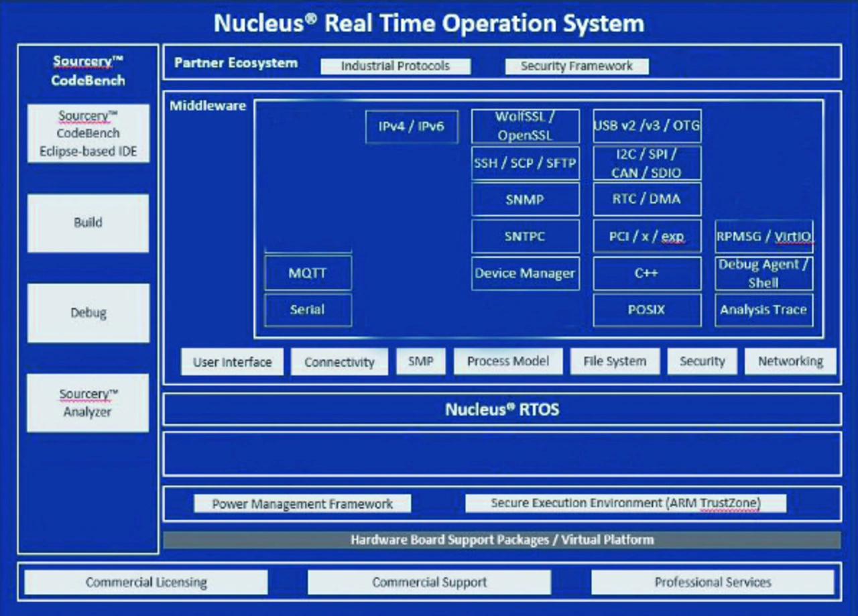The height and width of the screenshot is (616, 858).
Task: Click the Sourcery CodeBench column heading
Action: (88, 70)
